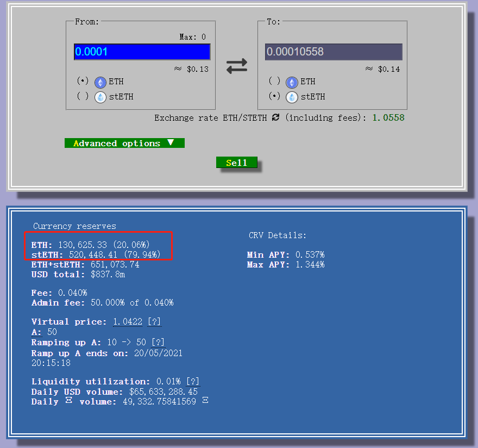Click the ≈ $0.13 estimate in From panel

pos(191,69)
